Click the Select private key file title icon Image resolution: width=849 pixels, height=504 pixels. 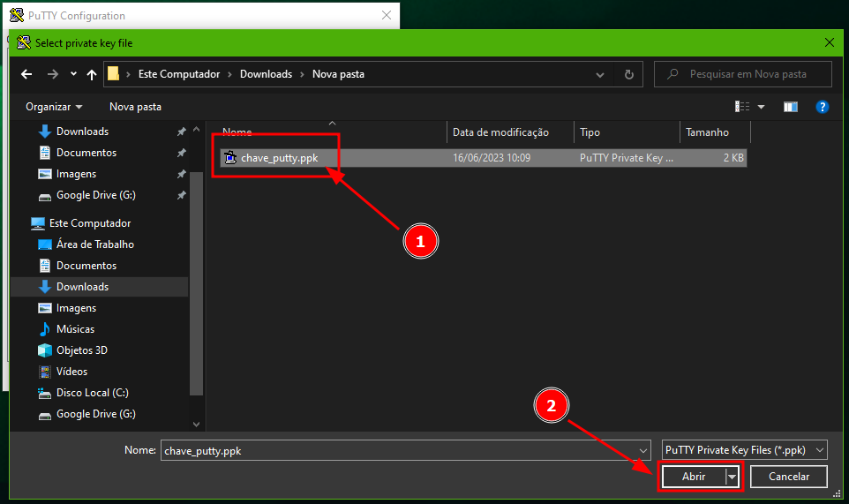point(24,42)
